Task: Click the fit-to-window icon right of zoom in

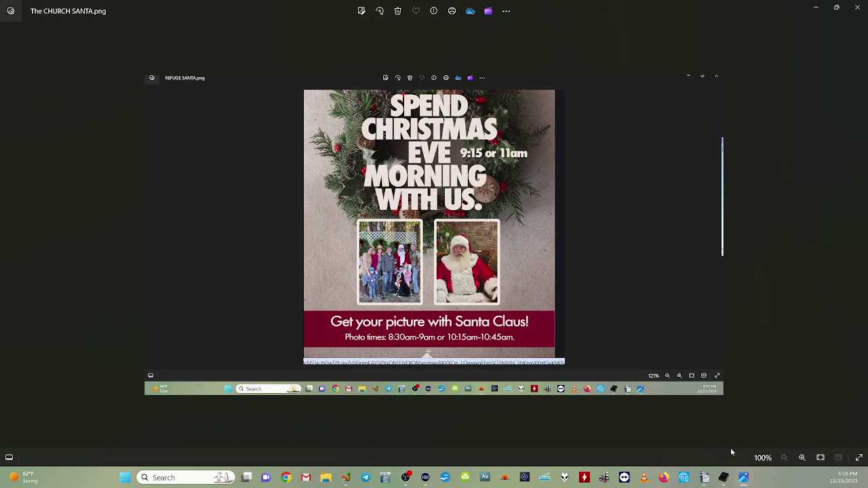Action: click(821, 457)
